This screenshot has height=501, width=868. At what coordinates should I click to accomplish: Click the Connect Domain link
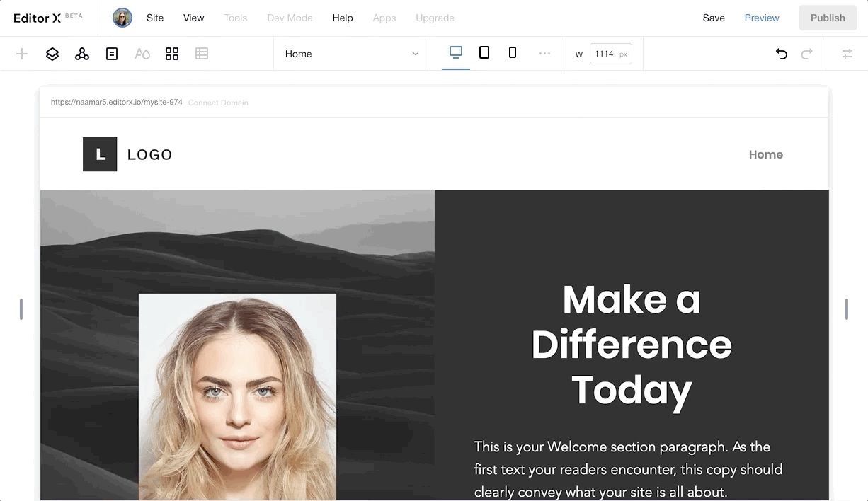pos(218,103)
